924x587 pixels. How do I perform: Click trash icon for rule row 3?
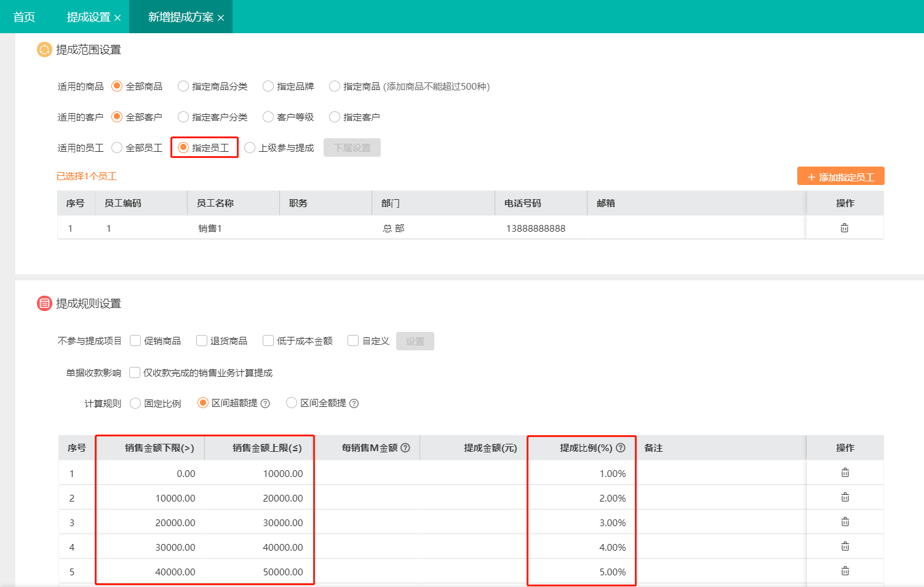tap(845, 522)
